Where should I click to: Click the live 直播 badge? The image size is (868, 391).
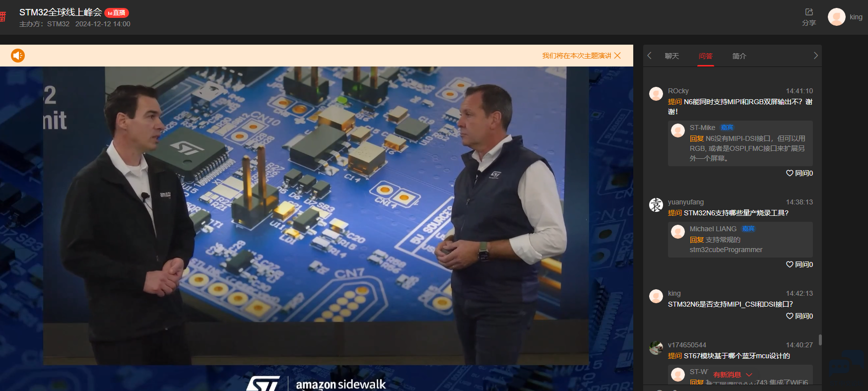click(x=117, y=13)
